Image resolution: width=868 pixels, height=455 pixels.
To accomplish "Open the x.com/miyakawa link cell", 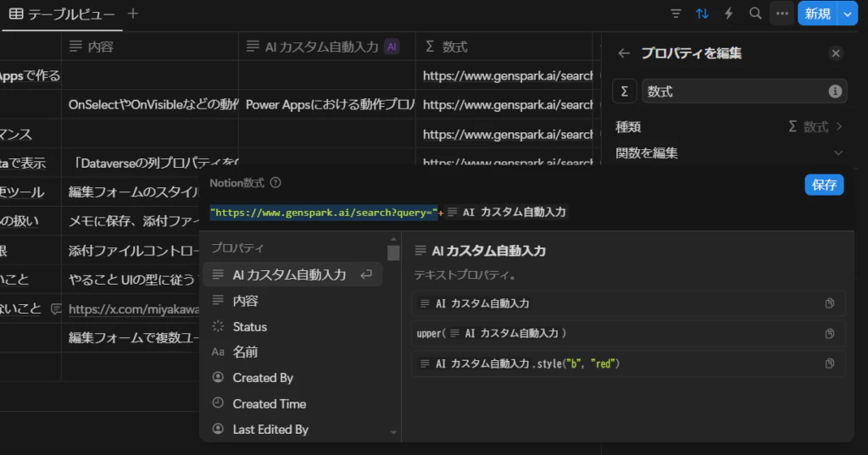I will (134, 309).
